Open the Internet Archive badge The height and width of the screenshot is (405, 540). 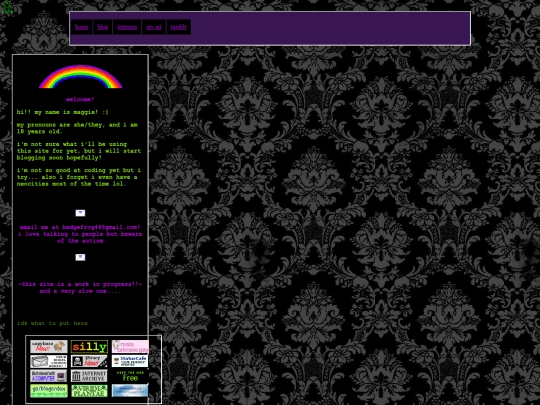[x=89, y=376]
